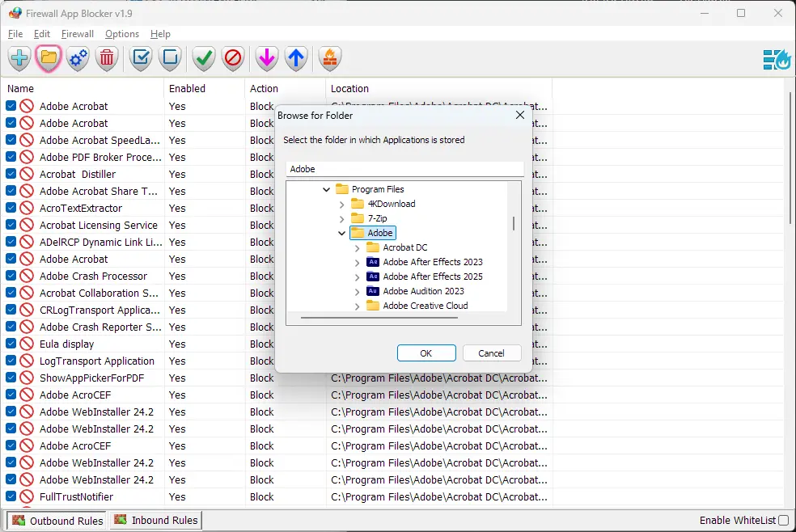The height and width of the screenshot is (532, 796).
Task: Switch to the Inbound Rules tab
Action: click(x=155, y=521)
